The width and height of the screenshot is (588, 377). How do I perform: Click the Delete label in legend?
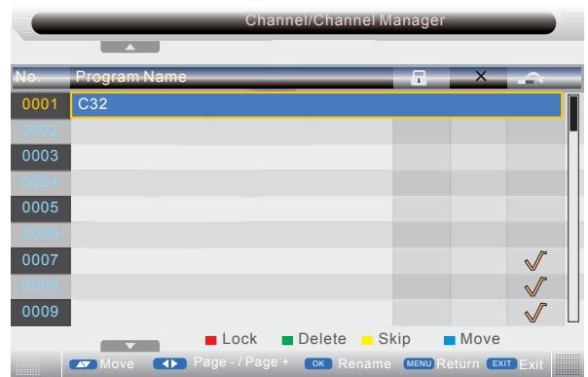click(x=322, y=339)
